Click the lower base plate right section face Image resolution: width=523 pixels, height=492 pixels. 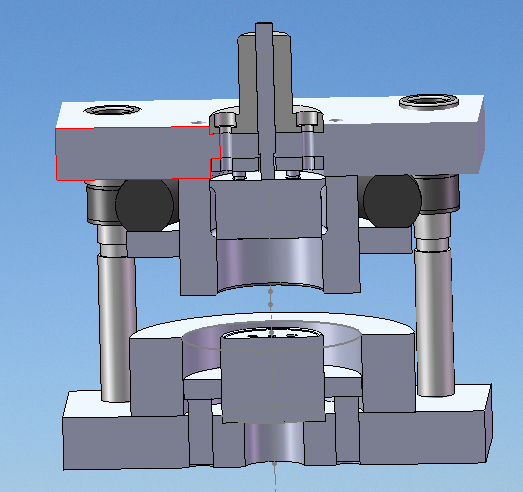(x=422, y=438)
